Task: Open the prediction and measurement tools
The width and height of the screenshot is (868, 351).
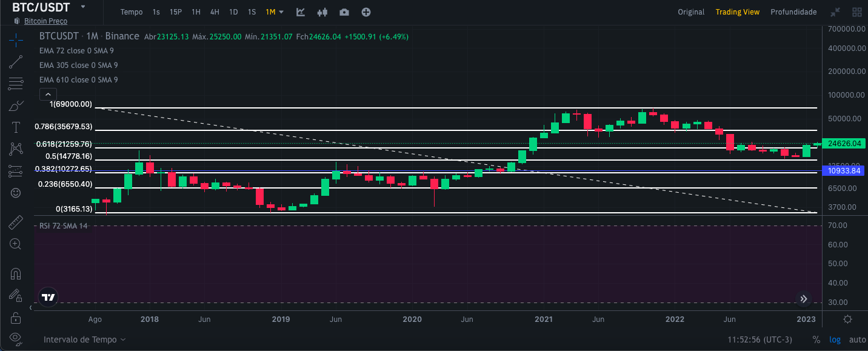Action: click(x=16, y=171)
